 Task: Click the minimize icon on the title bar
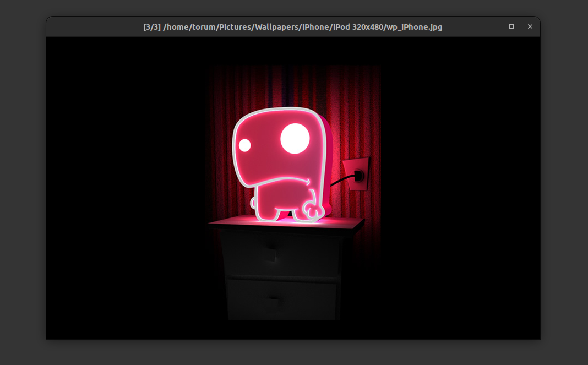(492, 26)
